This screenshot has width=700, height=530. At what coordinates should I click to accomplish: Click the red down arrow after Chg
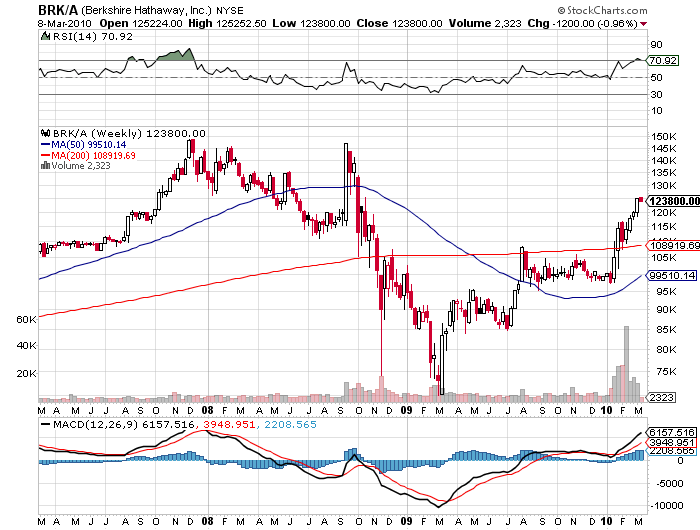pos(643,24)
